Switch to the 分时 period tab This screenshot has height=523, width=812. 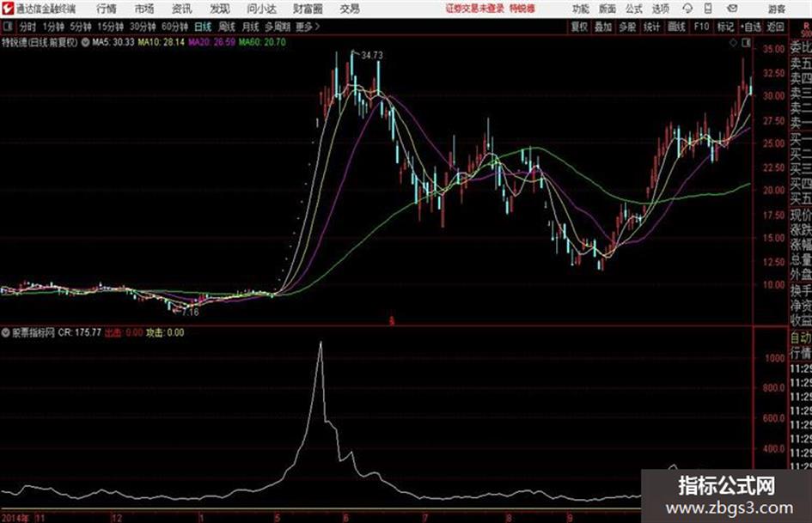point(28,27)
